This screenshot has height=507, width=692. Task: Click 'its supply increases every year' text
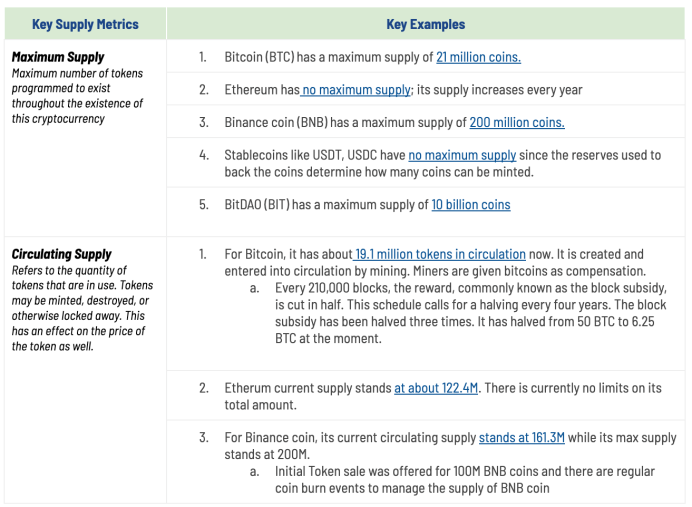point(500,90)
